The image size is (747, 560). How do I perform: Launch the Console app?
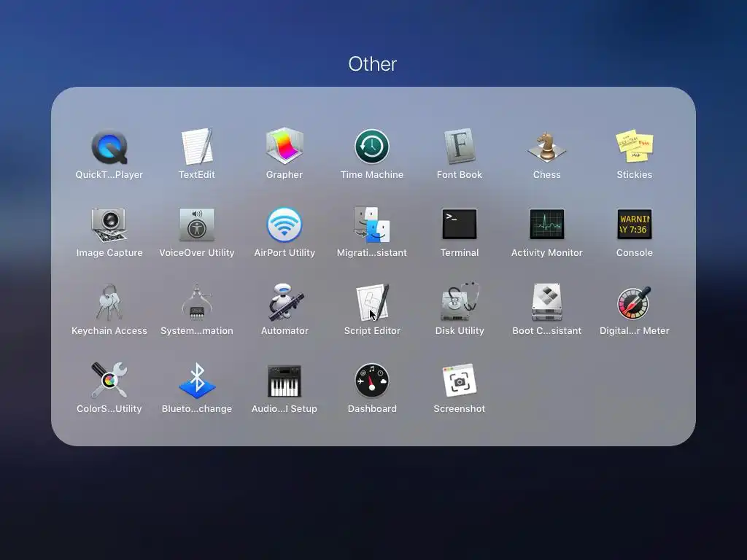[x=635, y=224]
